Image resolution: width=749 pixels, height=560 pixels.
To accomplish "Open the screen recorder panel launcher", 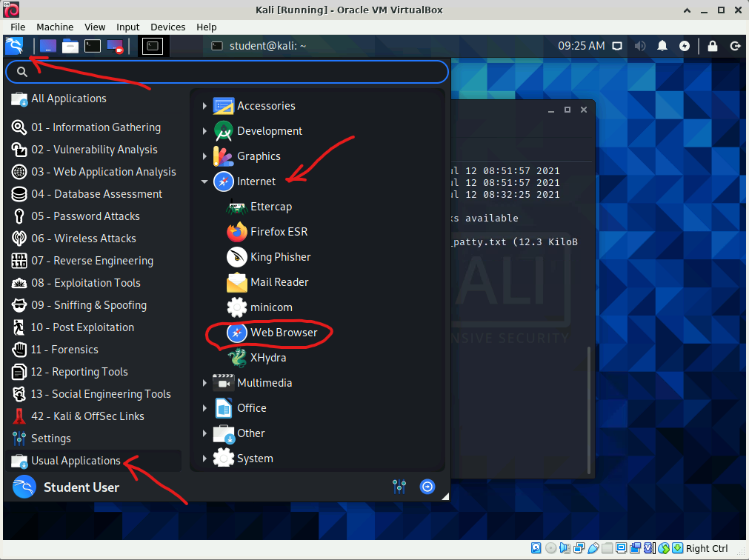I will [x=115, y=47].
